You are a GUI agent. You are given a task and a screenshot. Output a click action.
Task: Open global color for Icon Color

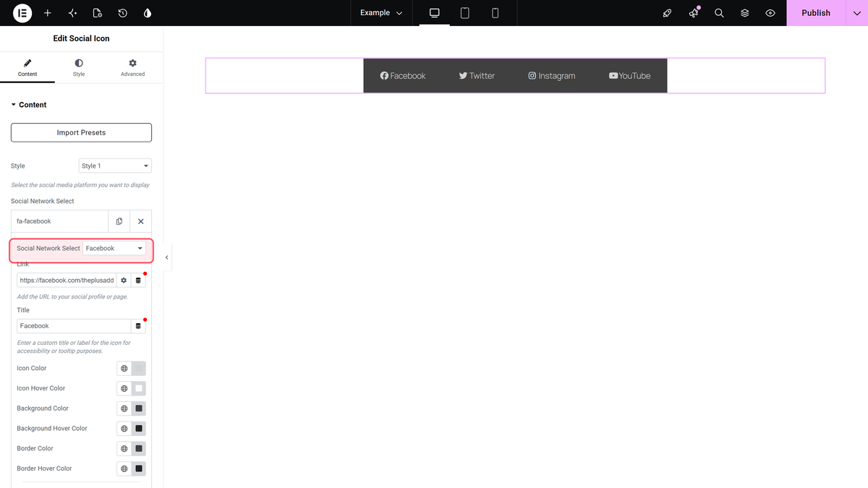pyautogui.click(x=124, y=369)
